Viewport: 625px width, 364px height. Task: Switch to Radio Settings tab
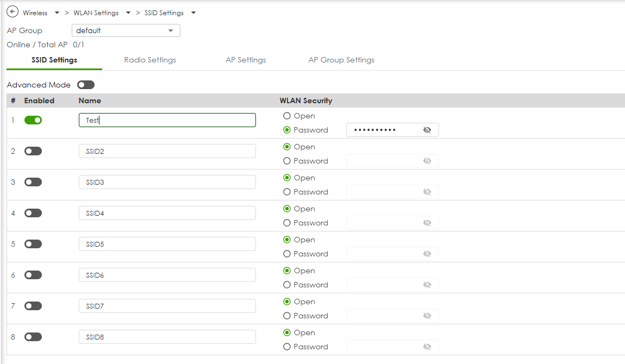click(x=150, y=60)
